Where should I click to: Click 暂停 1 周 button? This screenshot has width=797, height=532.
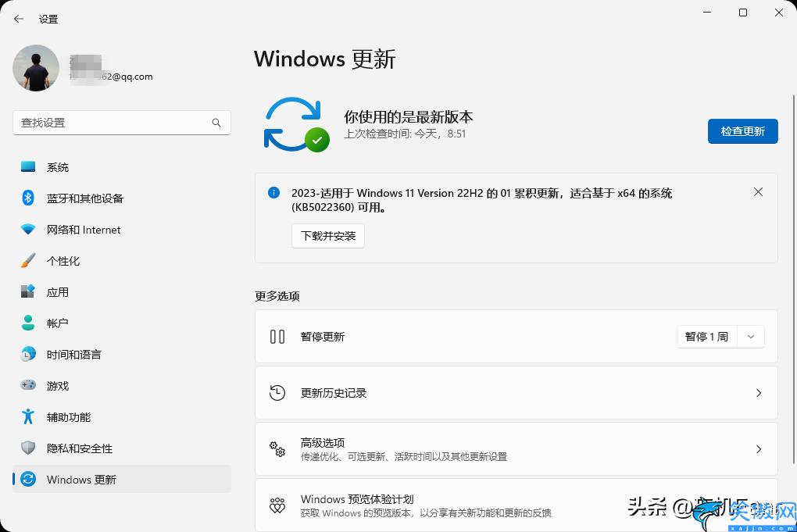706,337
